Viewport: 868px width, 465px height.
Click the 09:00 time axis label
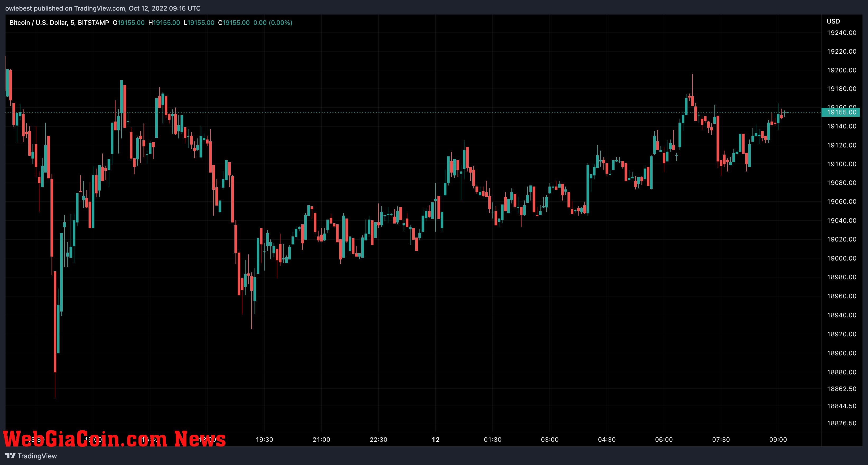tap(778, 439)
